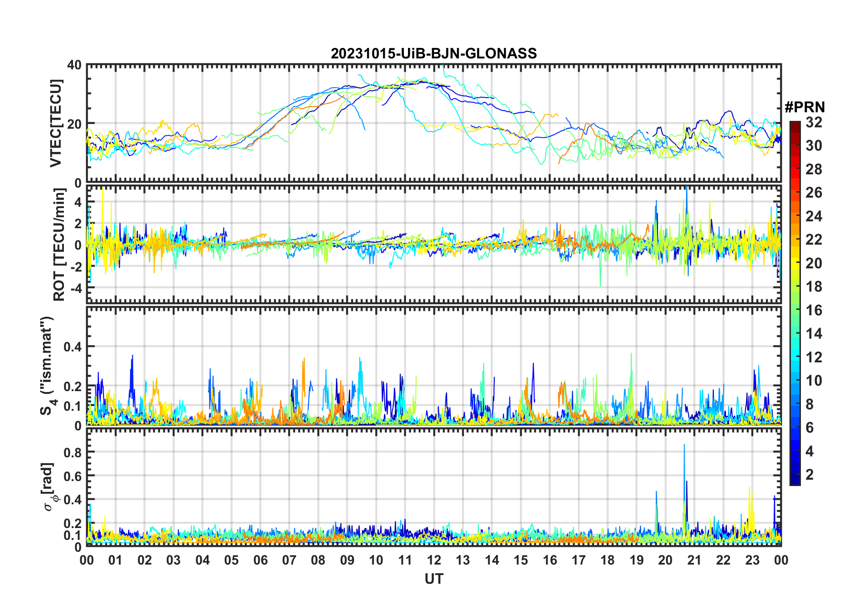Select the -4 tick on ROT axis
This screenshot has width=868, height=607.
76,288
